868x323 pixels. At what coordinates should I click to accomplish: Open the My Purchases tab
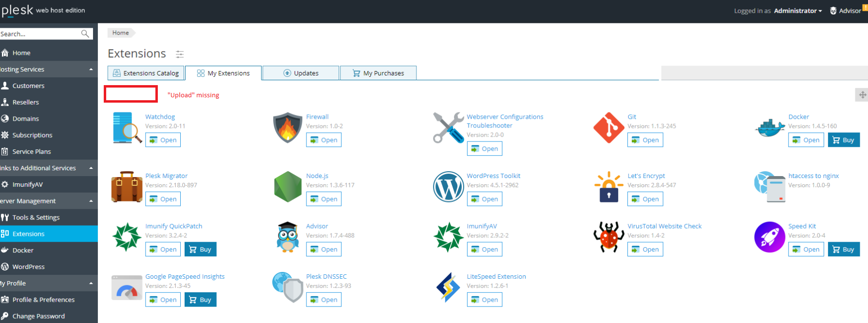(x=378, y=73)
